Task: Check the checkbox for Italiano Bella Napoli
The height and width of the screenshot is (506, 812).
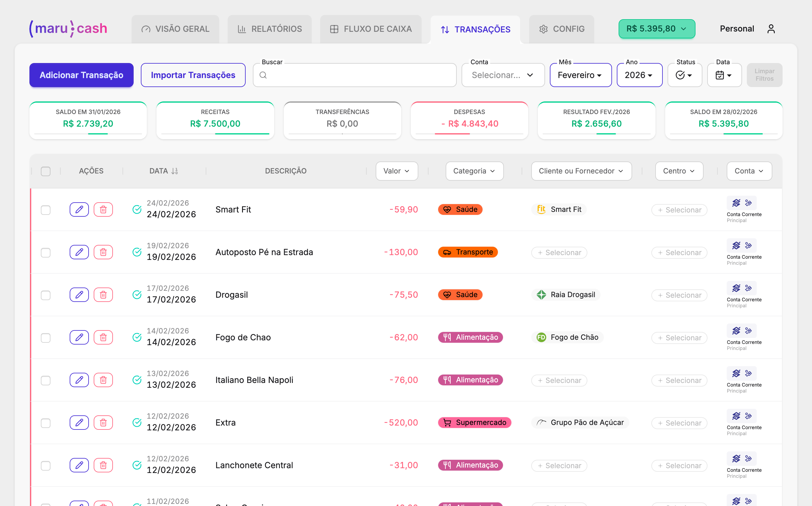Action: click(x=46, y=380)
